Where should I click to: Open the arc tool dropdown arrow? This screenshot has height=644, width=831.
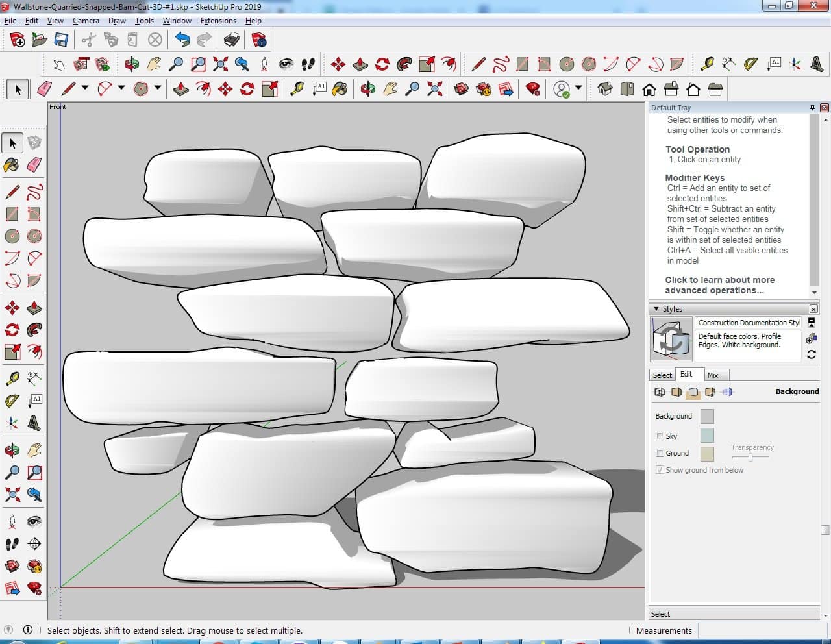(121, 88)
